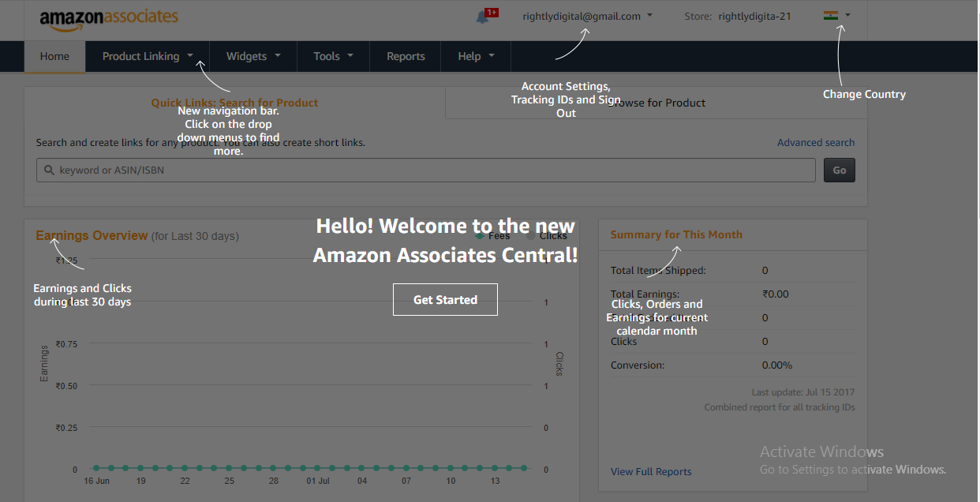This screenshot has width=980, height=502.
Task: Click the 01 Jul date label on chart axis
Action: click(318, 481)
